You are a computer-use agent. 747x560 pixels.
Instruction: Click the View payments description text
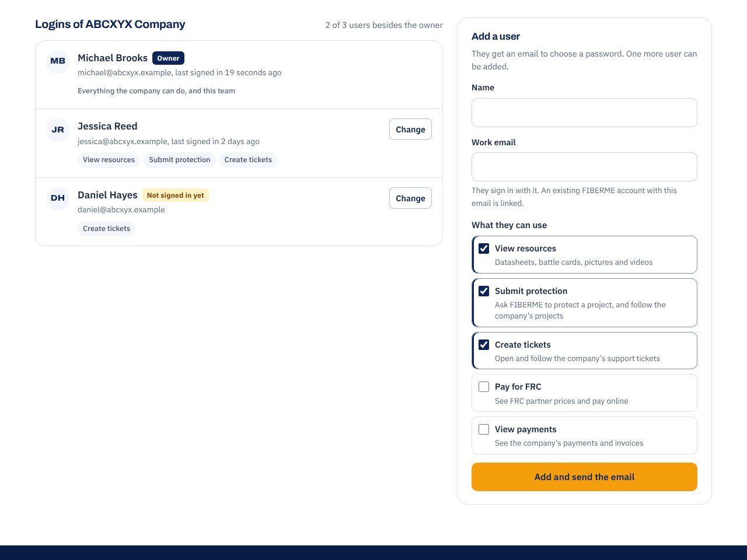pyautogui.click(x=569, y=443)
